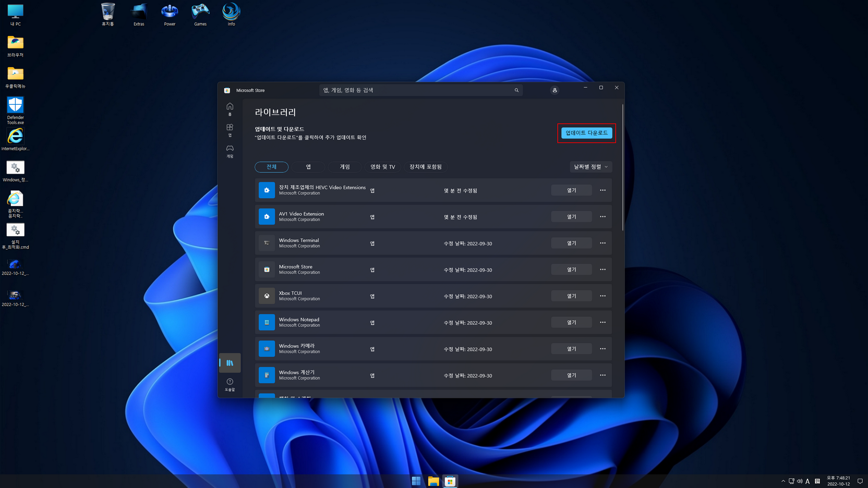
Task: Select the 전체 filter tab
Action: [271, 167]
